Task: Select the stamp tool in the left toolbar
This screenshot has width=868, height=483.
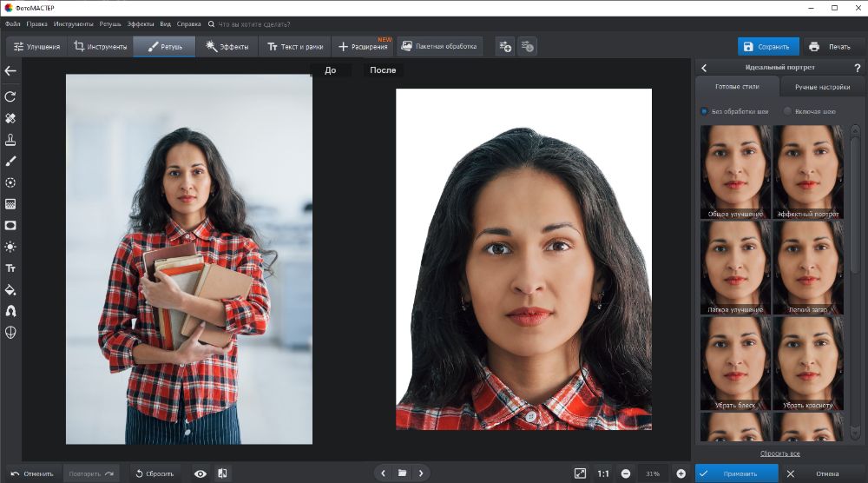Action: (x=10, y=140)
